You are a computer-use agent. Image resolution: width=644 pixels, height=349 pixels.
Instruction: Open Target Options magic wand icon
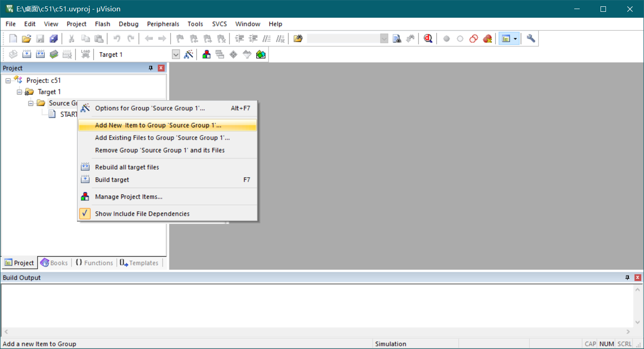pos(189,54)
